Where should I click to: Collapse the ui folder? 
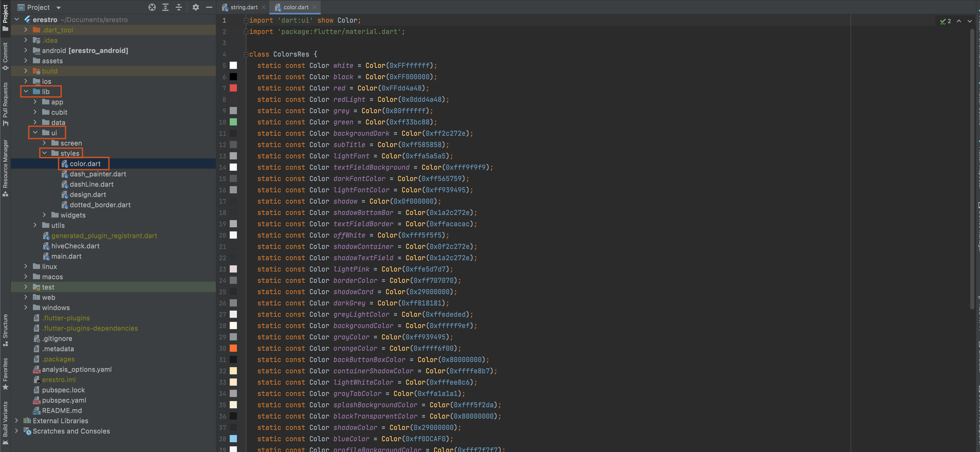(x=35, y=132)
